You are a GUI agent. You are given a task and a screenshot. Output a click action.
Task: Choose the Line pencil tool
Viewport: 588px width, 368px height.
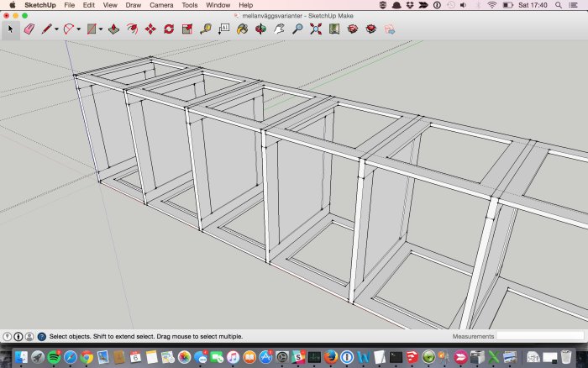click(47, 29)
